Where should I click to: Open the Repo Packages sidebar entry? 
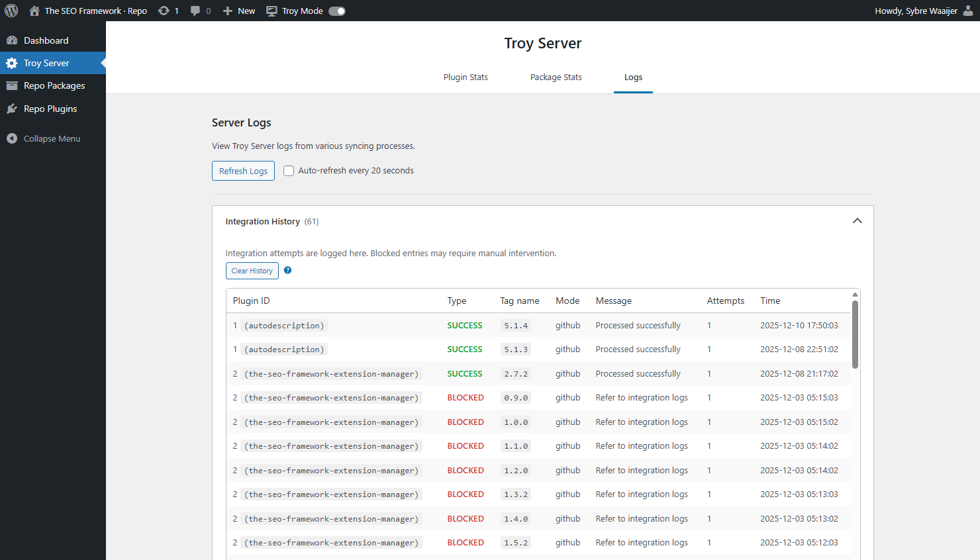[x=14, y=85]
